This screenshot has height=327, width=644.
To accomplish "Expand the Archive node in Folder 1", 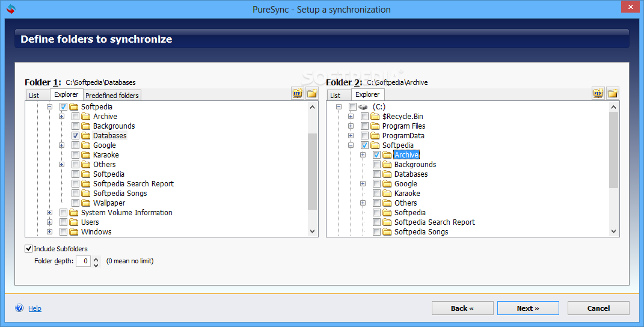I will (61, 116).
